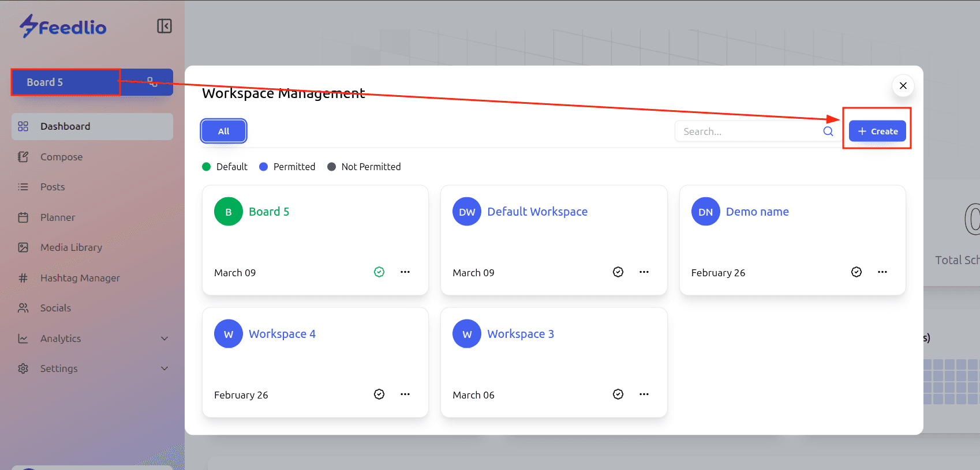
Task: Go to Compose in the sidebar
Action: (x=61, y=157)
